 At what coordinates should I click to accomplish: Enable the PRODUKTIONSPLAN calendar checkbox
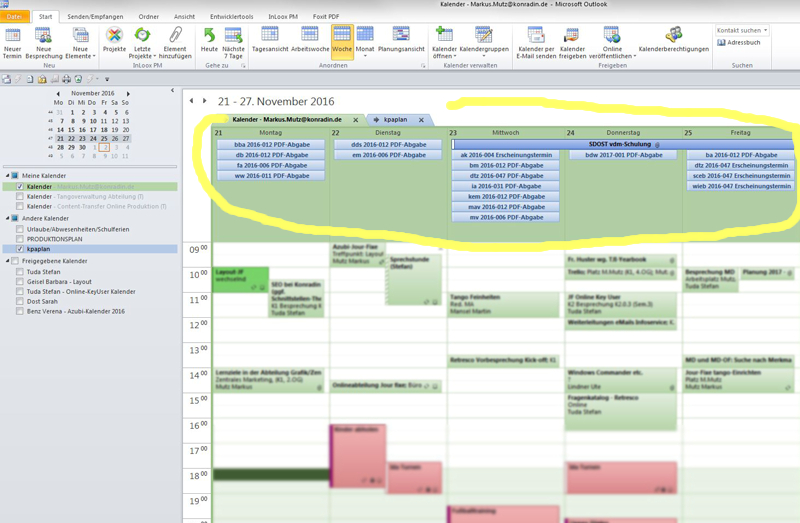click(x=20, y=239)
